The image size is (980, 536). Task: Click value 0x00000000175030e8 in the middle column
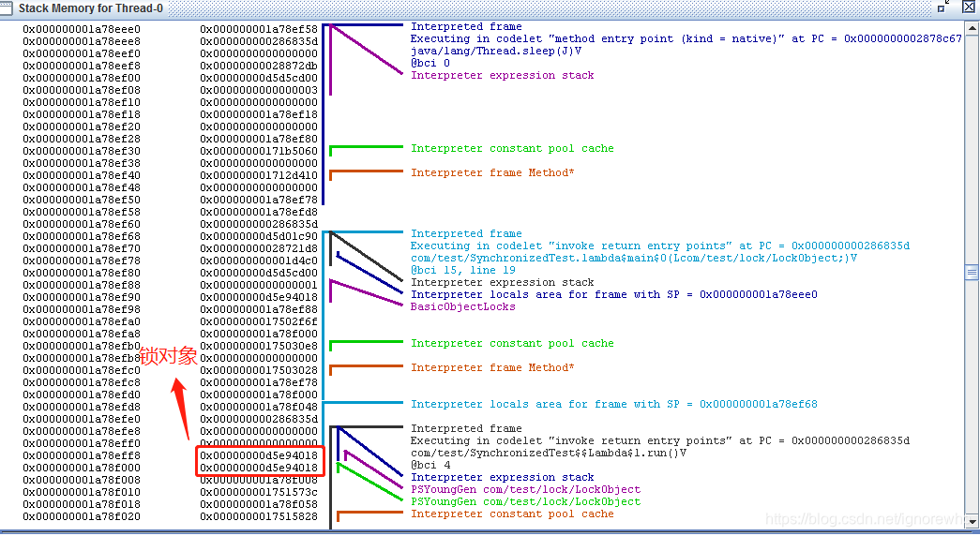click(x=259, y=346)
